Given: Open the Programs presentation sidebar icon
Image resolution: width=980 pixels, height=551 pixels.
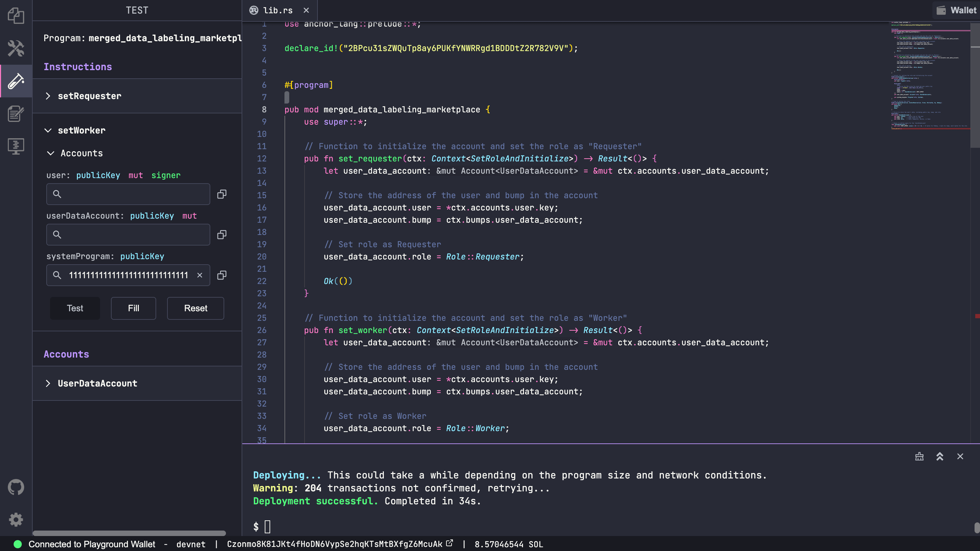Looking at the screenshot, I should point(16,146).
